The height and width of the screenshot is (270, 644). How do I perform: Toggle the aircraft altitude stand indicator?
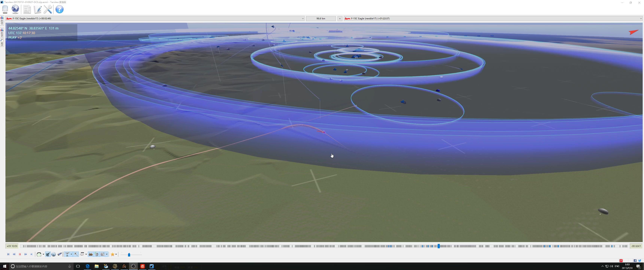[x=67, y=254]
